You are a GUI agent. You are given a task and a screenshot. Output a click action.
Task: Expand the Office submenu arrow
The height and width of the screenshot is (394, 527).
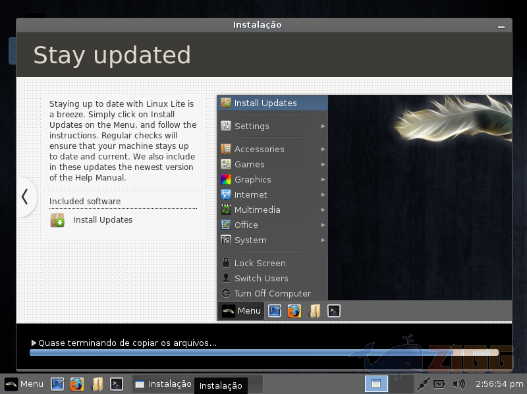click(x=323, y=225)
